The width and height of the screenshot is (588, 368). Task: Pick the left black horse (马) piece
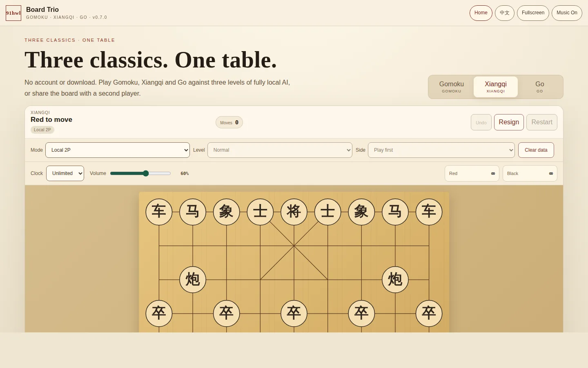193,212
